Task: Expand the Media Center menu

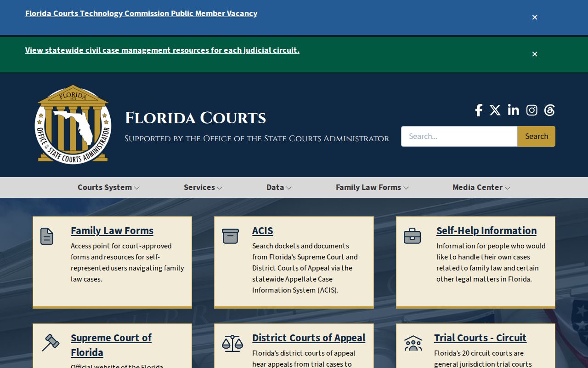Action: [x=481, y=187]
